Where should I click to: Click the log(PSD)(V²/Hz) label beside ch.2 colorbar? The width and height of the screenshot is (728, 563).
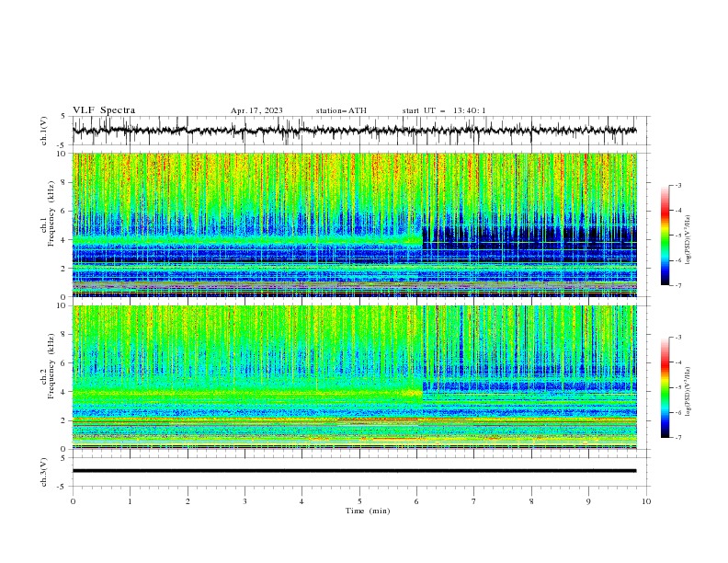click(x=688, y=391)
